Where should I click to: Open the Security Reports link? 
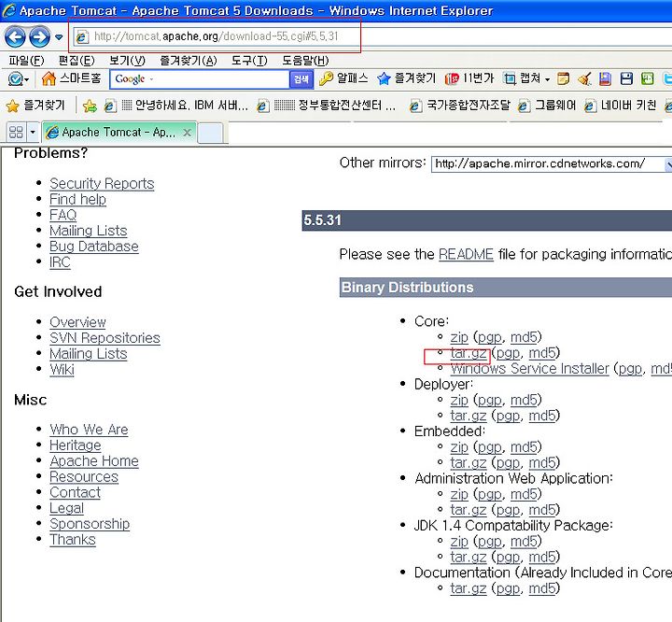coord(102,184)
